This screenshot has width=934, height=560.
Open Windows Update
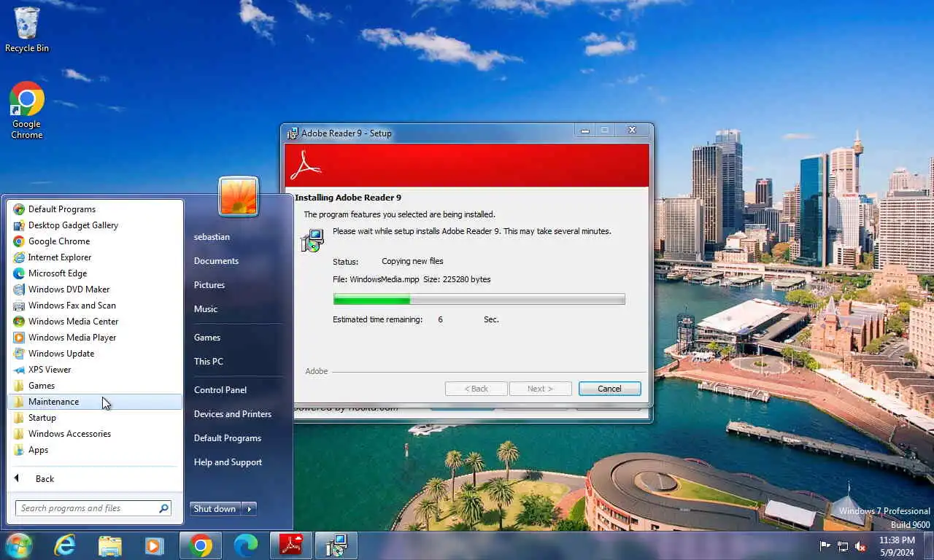coord(95,354)
